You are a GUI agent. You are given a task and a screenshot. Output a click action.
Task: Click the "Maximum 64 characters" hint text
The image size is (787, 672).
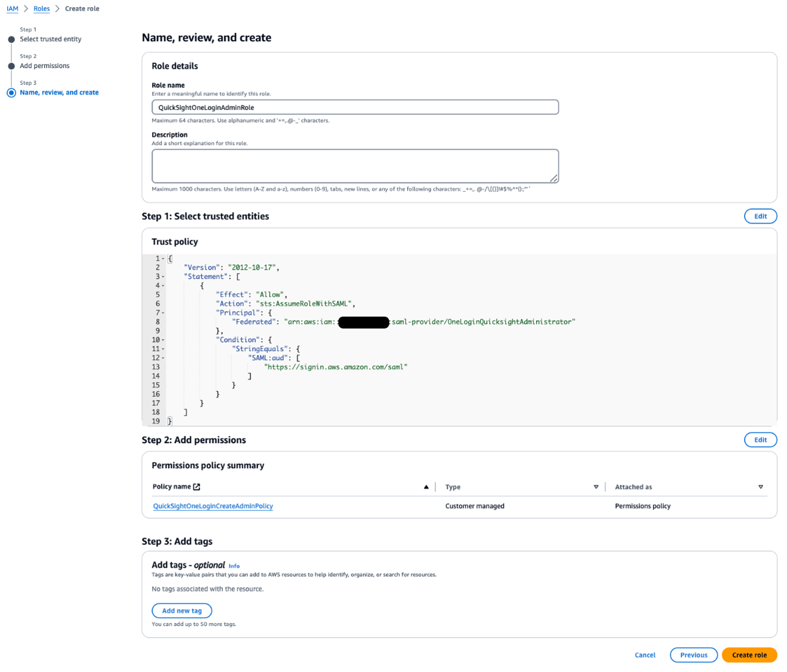coord(240,120)
